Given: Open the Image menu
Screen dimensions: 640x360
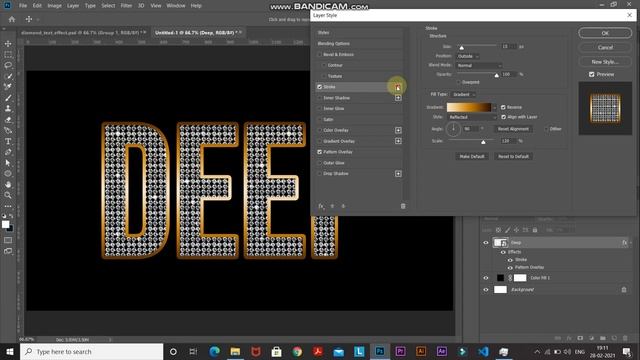Looking at the screenshot, I should 54,6.
